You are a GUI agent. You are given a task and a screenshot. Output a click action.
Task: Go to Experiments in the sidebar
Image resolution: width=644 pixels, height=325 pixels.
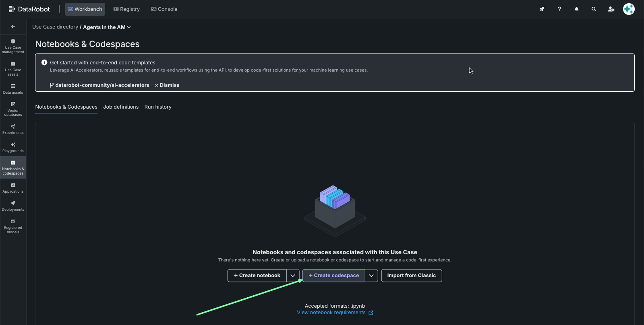click(x=13, y=129)
